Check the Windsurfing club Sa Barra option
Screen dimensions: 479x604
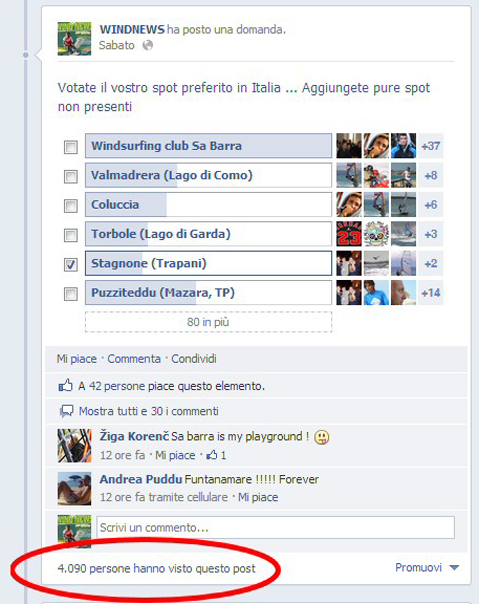71,147
